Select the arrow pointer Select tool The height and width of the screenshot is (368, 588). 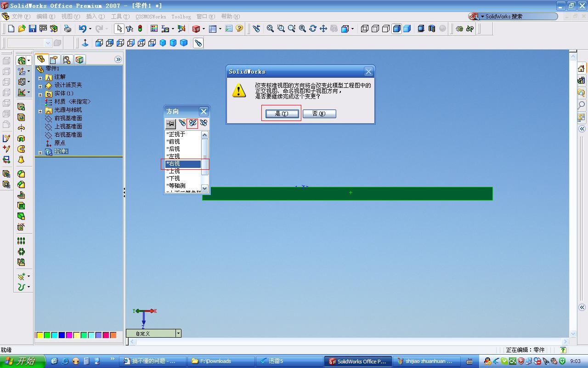tap(119, 29)
